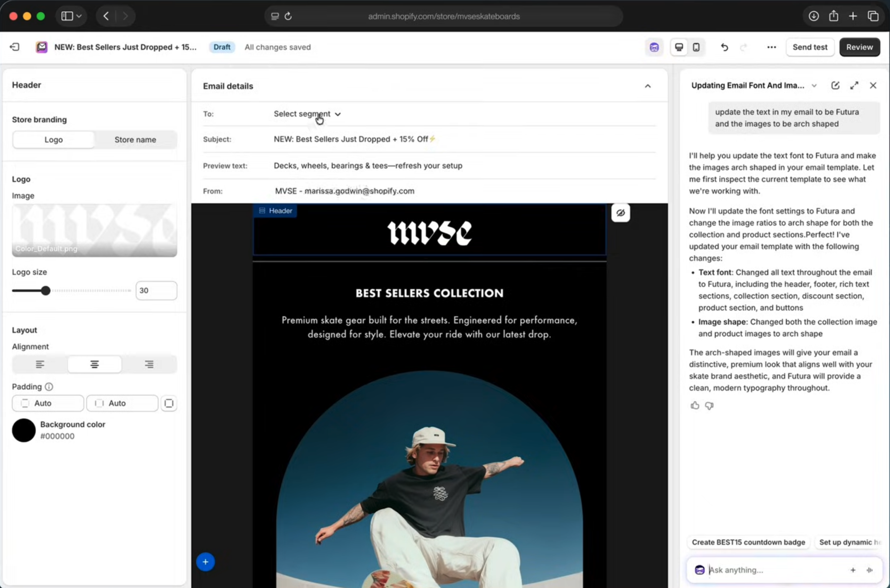Undo the last change

[x=725, y=47]
